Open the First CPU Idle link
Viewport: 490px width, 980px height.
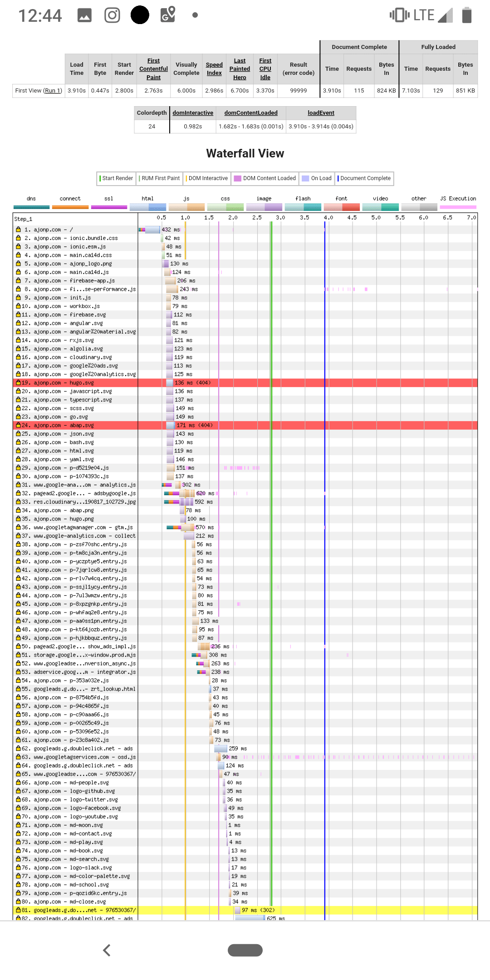tap(265, 69)
